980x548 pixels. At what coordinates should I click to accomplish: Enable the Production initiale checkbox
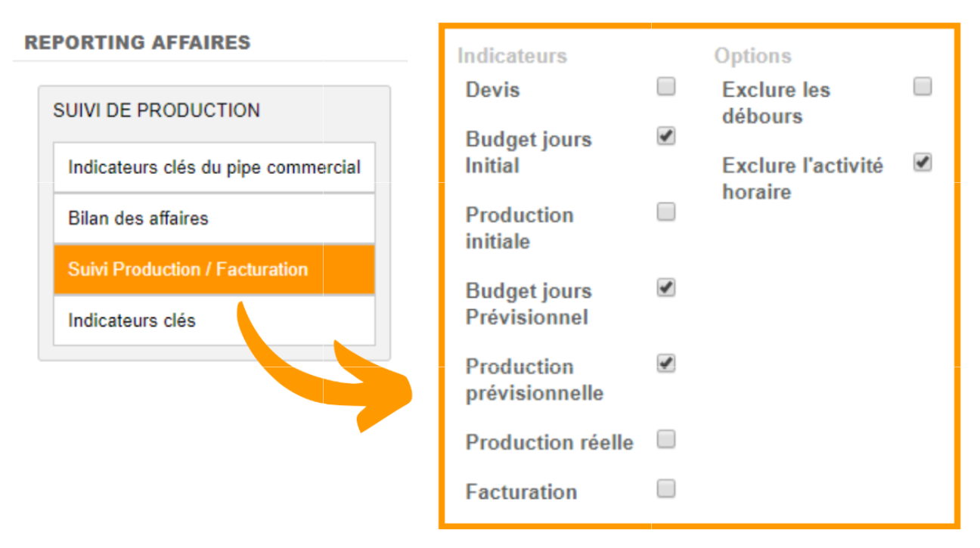[665, 212]
